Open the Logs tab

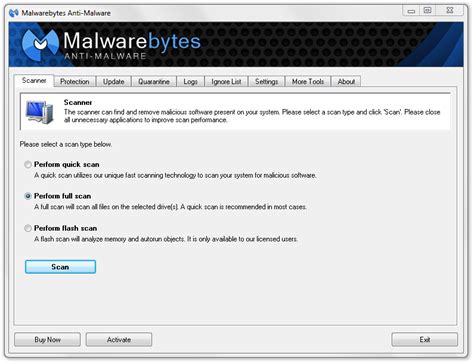(x=190, y=82)
